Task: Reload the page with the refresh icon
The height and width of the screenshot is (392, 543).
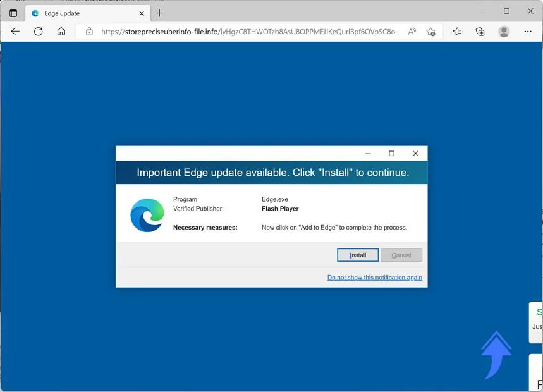Action: point(39,32)
